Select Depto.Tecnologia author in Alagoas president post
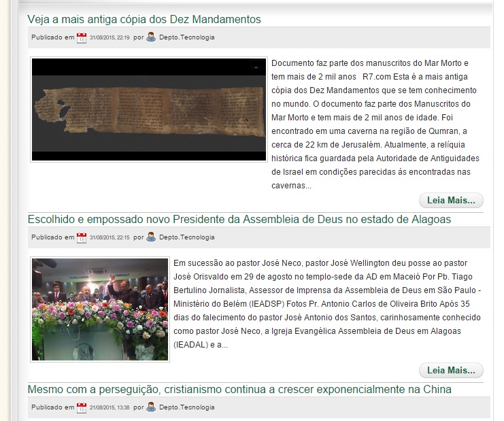Image resolution: width=504 pixels, height=421 pixels. point(187,237)
